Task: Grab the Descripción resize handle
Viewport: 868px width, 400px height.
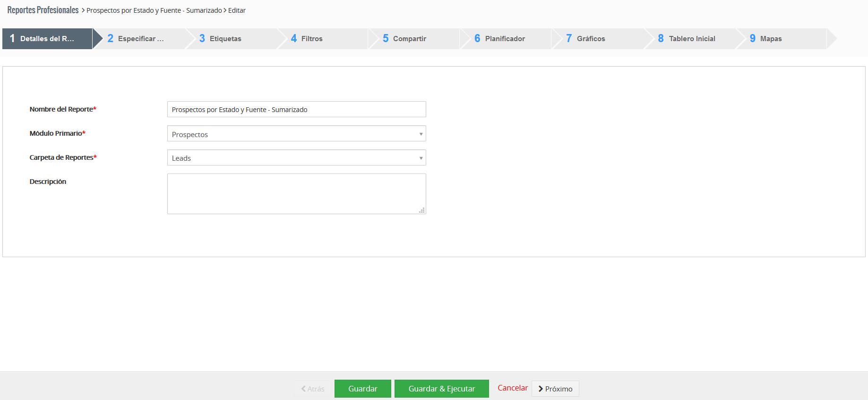Action: click(422, 210)
